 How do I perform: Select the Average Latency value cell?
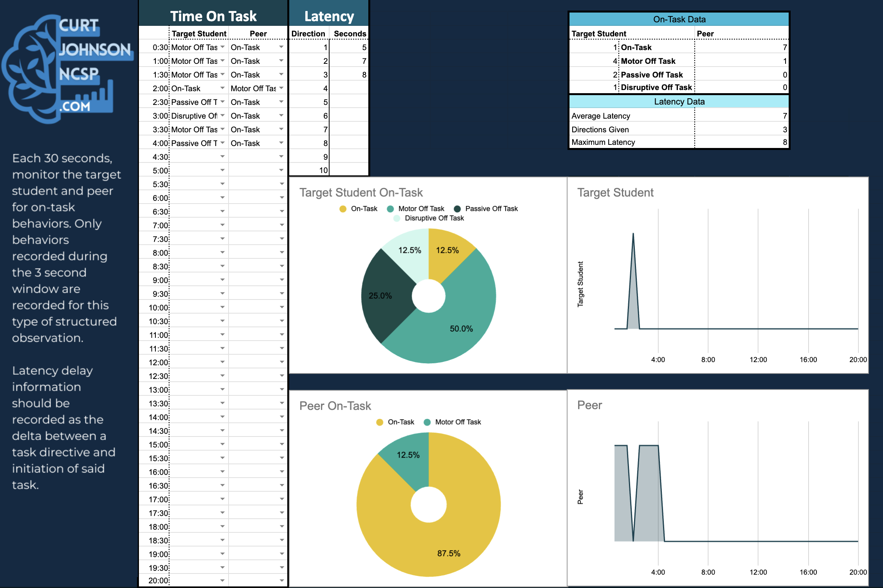(741, 116)
